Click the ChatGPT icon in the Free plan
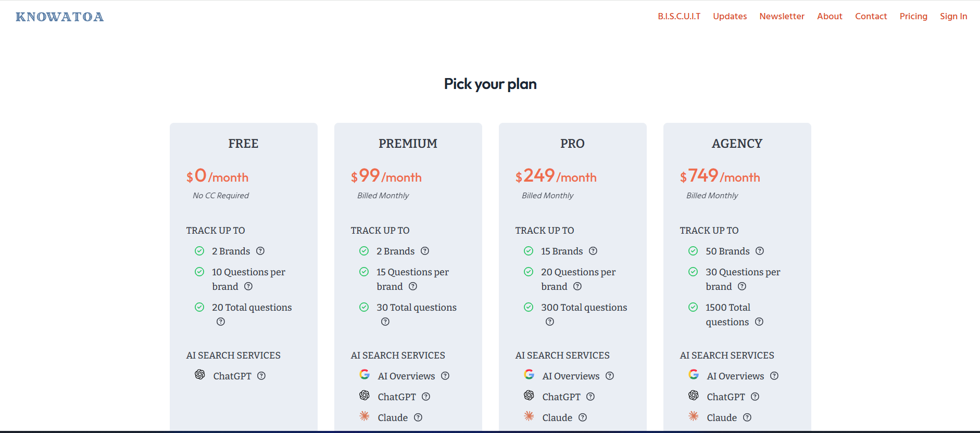 [199, 375]
